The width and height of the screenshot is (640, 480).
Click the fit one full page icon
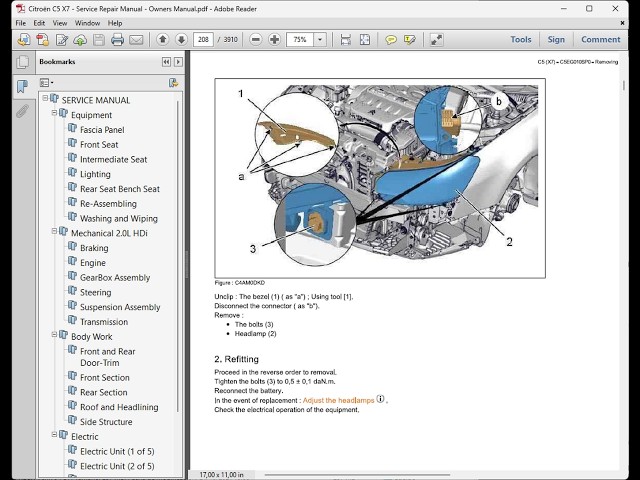point(364,40)
